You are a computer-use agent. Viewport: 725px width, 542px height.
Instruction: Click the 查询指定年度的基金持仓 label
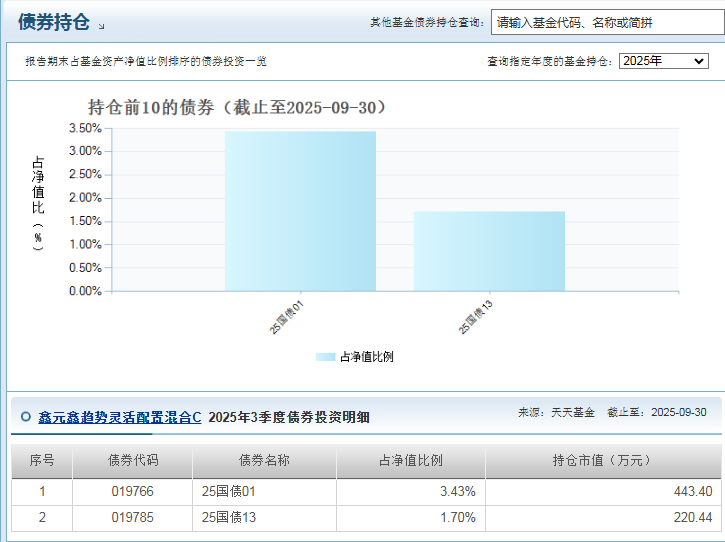click(550, 61)
